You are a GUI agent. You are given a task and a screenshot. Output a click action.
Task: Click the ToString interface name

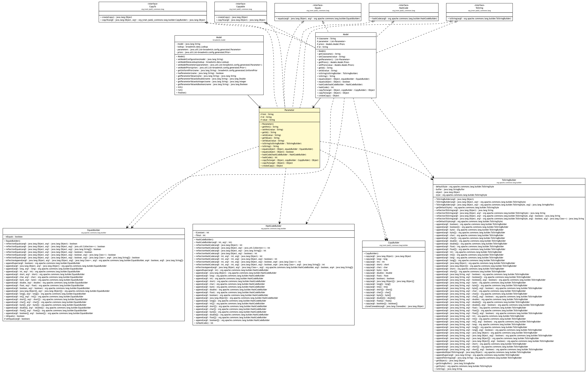479,8
